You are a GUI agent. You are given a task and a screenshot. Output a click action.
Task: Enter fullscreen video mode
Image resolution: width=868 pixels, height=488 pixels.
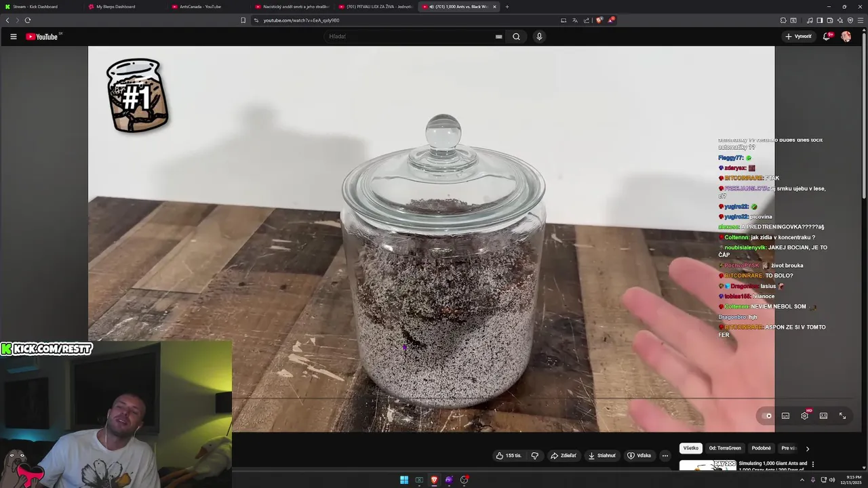pos(842,416)
